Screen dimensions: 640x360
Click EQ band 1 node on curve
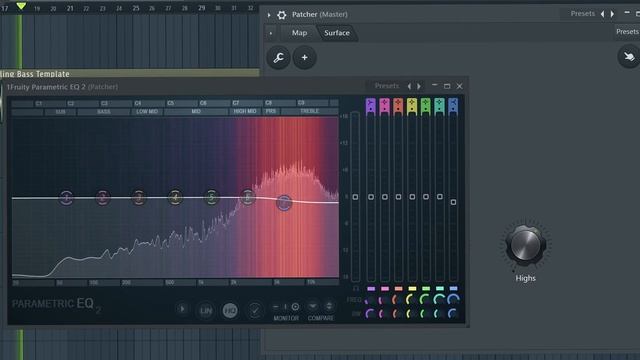[x=67, y=198]
